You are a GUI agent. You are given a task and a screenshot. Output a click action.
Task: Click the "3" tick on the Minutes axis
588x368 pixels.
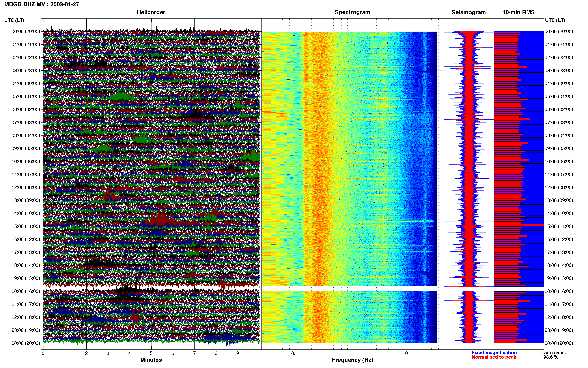(108, 353)
